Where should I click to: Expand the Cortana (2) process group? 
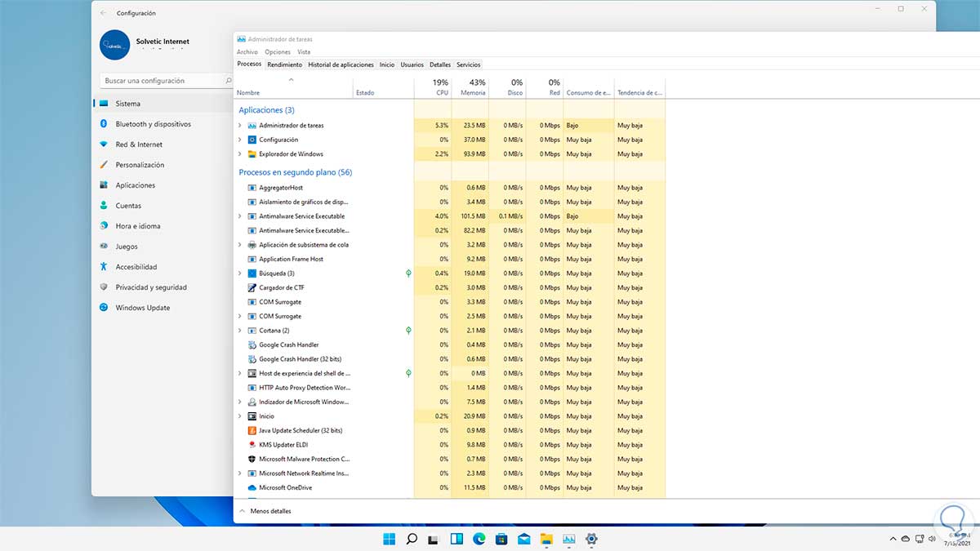[x=239, y=331]
